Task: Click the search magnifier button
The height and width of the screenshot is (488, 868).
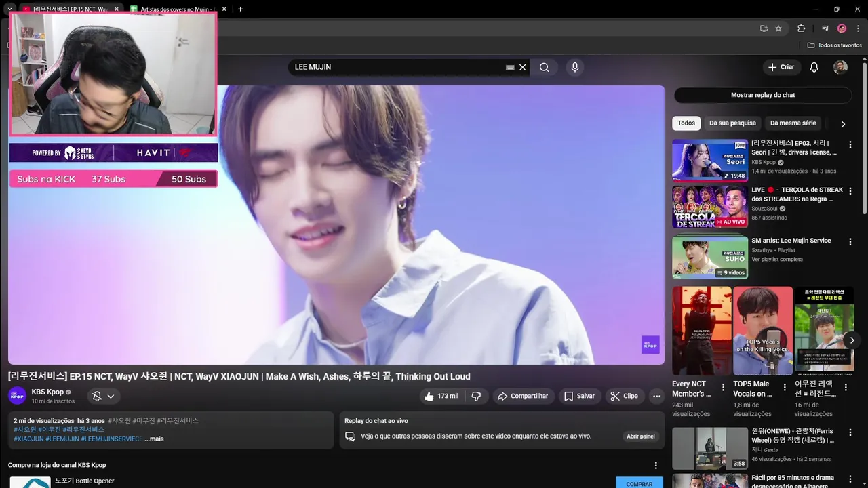Action: [544, 67]
